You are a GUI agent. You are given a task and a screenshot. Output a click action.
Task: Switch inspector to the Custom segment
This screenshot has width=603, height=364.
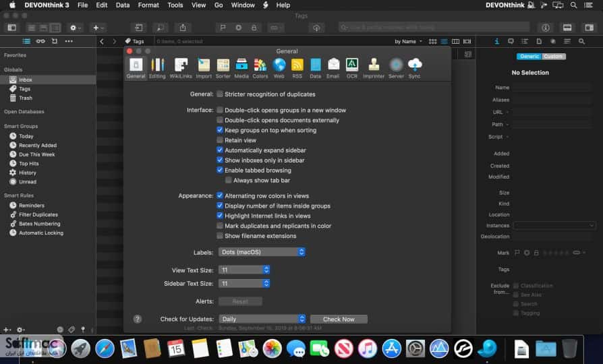pos(553,57)
